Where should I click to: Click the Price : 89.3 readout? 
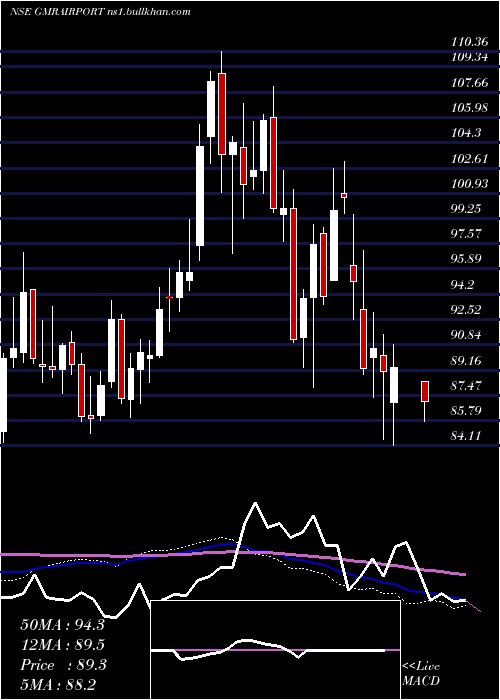(62, 665)
